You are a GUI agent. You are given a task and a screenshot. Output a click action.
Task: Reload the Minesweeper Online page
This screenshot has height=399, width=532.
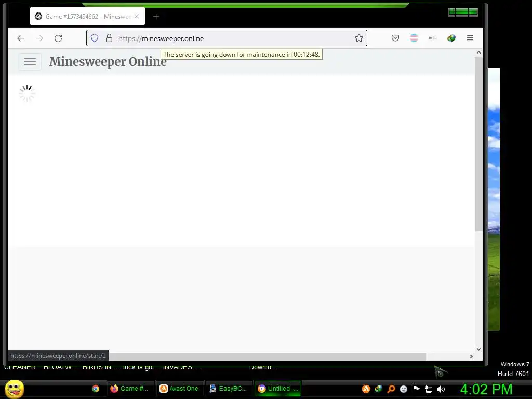click(x=58, y=38)
